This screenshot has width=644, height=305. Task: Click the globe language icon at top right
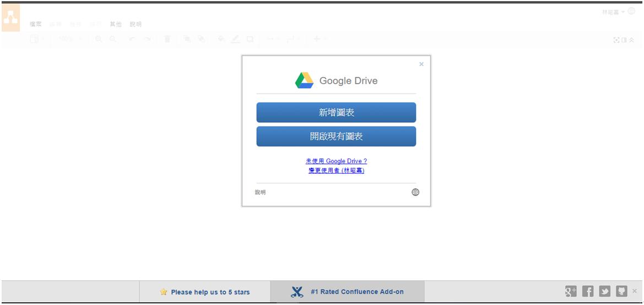[x=631, y=12]
